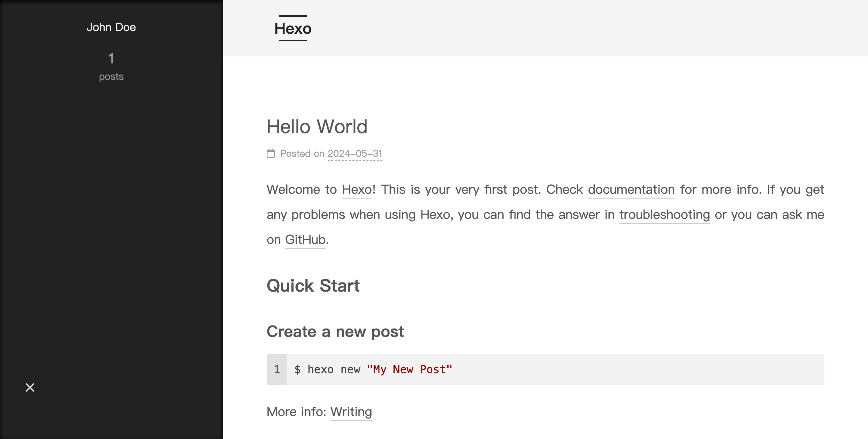Click the 'Create a new post' heading

coord(335,332)
